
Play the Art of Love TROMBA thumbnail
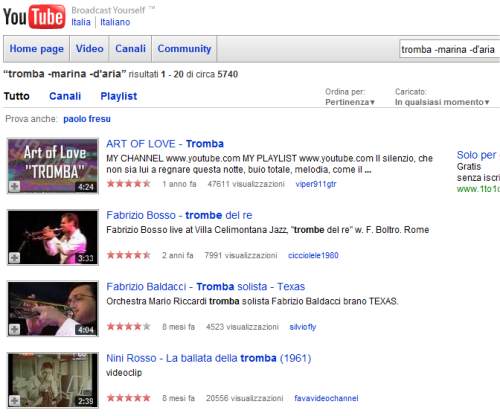(x=53, y=166)
